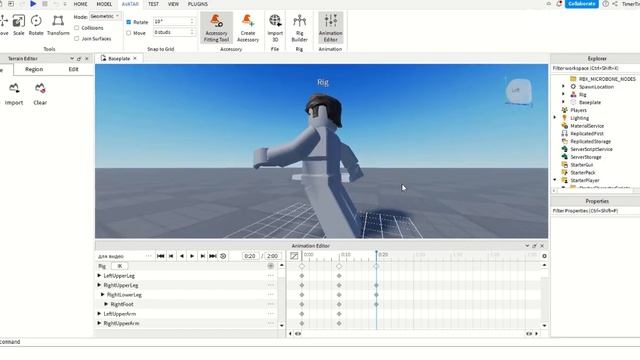640x360 pixels.
Task: Select SpawnLocation in Explorer
Action: tap(596, 87)
